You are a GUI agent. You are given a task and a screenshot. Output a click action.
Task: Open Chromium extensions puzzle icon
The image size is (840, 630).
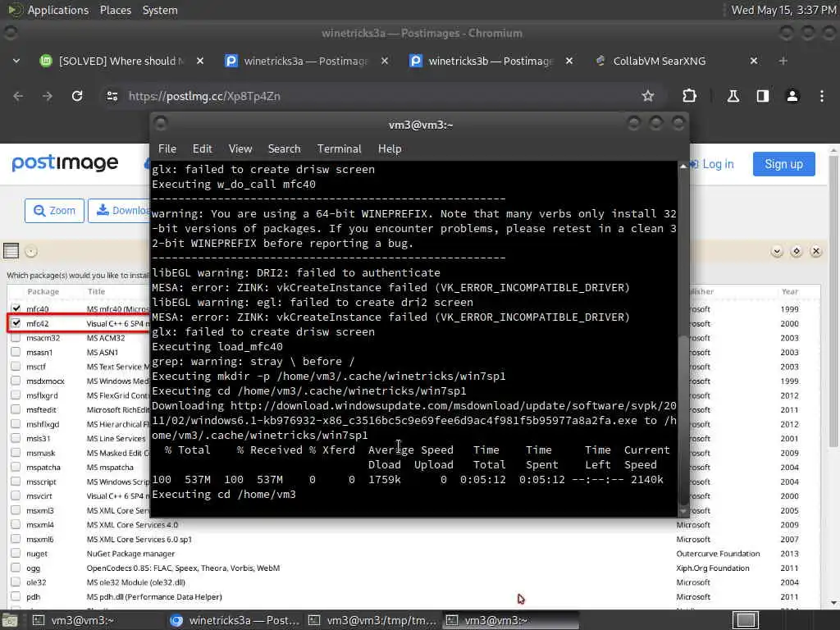click(x=689, y=96)
